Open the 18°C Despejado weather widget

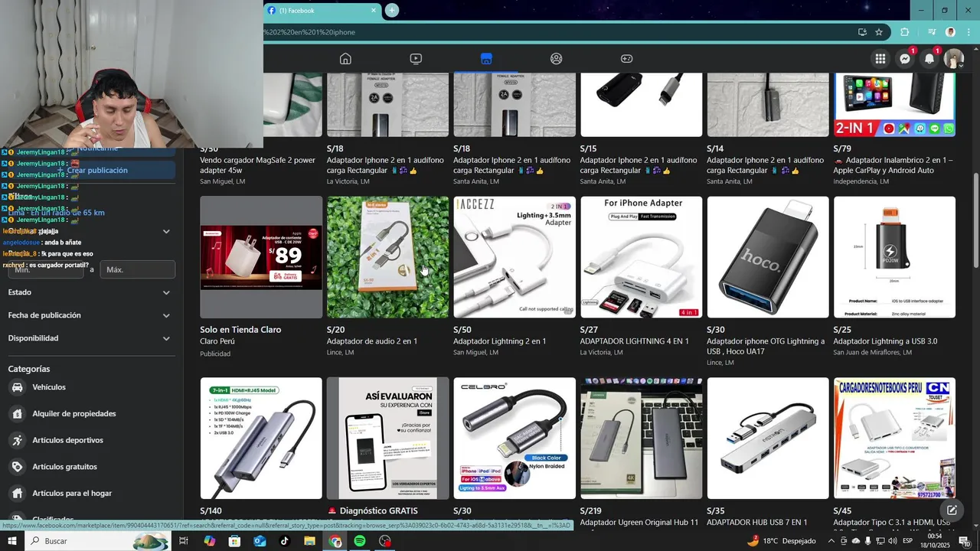pyautogui.click(x=782, y=541)
